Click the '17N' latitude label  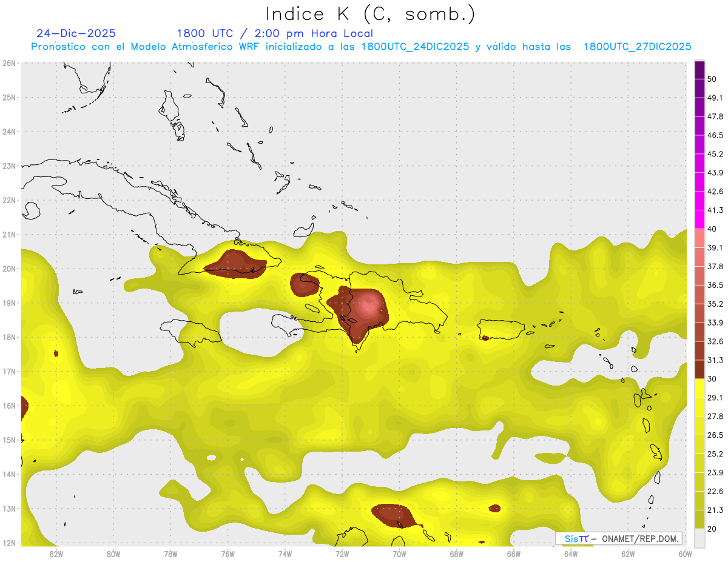[x=9, y=372]
